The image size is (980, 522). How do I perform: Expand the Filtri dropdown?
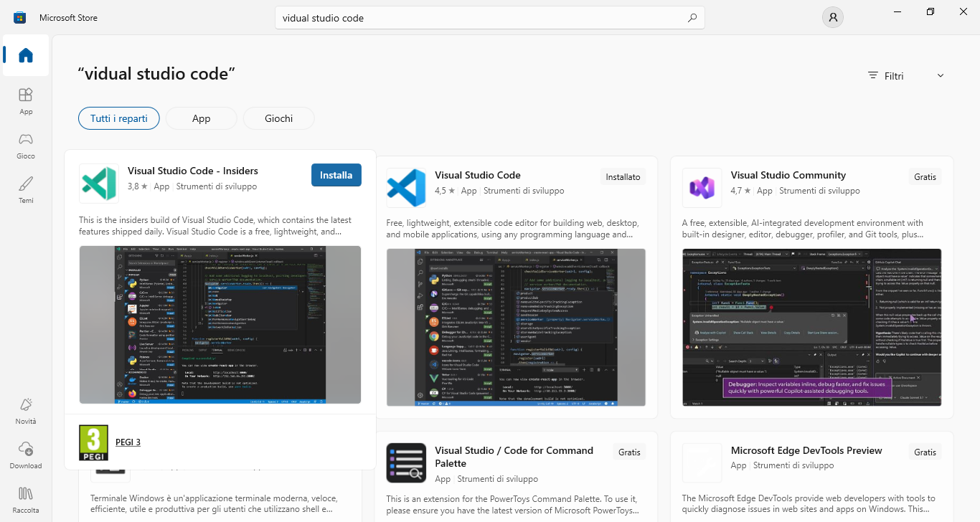tap(905, 76)
